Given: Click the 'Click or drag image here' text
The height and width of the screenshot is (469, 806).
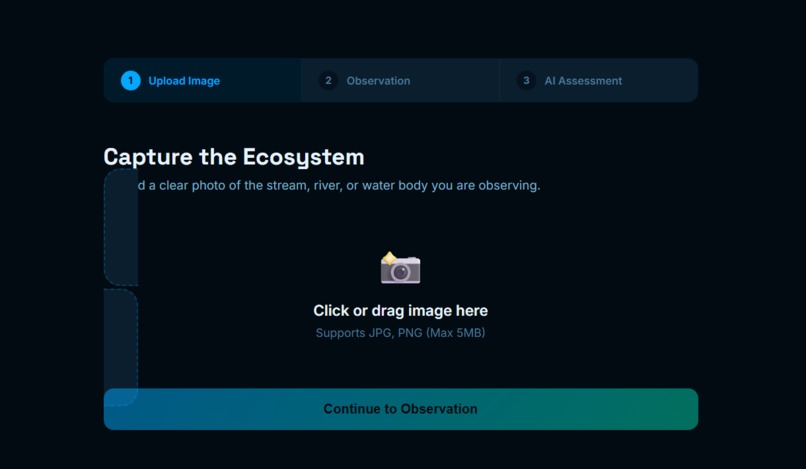Looking at the screenshot, I should [x=400, y=311].
